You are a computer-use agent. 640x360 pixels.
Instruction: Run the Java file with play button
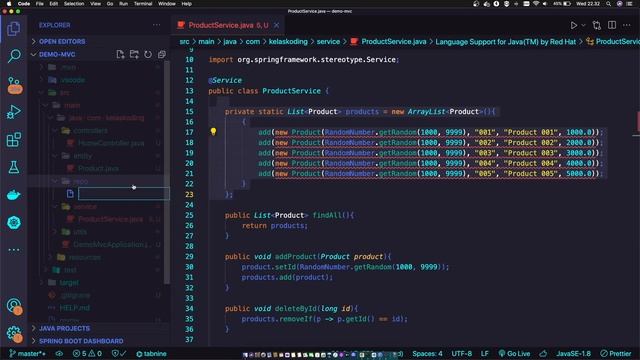[x=573, y=25]
